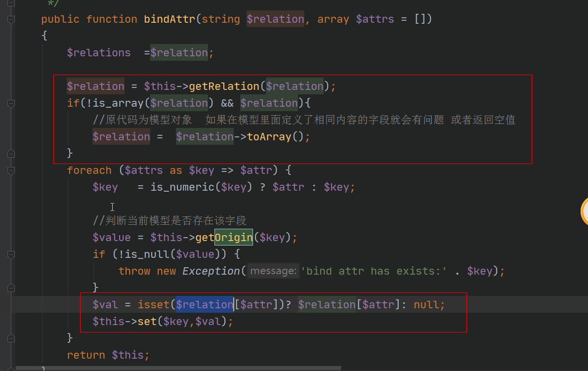Click the $attrs parameter in the function signature
Image resolution: width=588 pixels, height=371 pixels.
375,19
